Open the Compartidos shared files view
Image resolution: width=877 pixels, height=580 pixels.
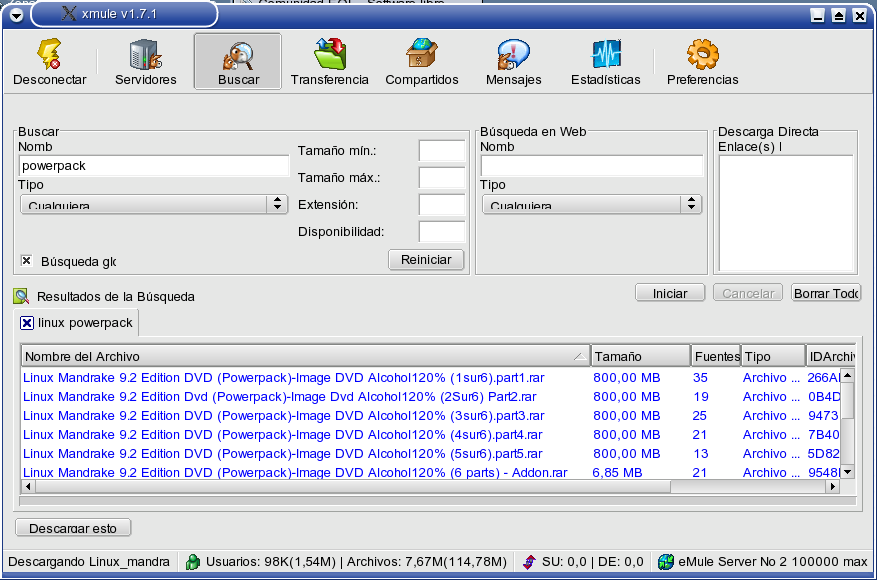tap(422, 62)
